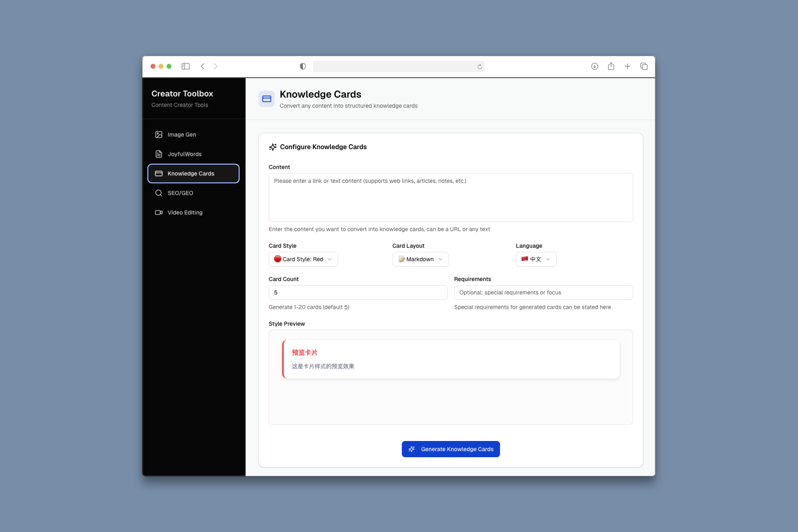This screenshot has width=798, height=532.
Task: Click the red Card Style color indicator
Action: (277, 259)
